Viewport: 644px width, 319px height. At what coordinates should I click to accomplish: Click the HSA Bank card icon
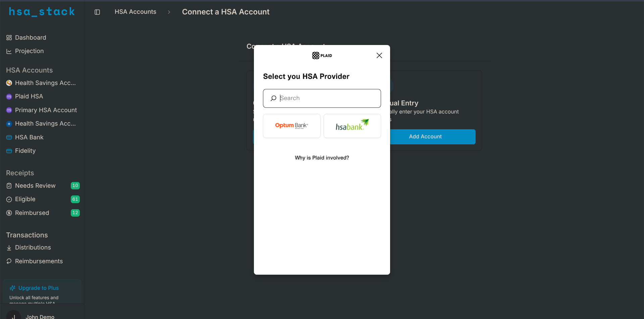[x=9, y=137]
